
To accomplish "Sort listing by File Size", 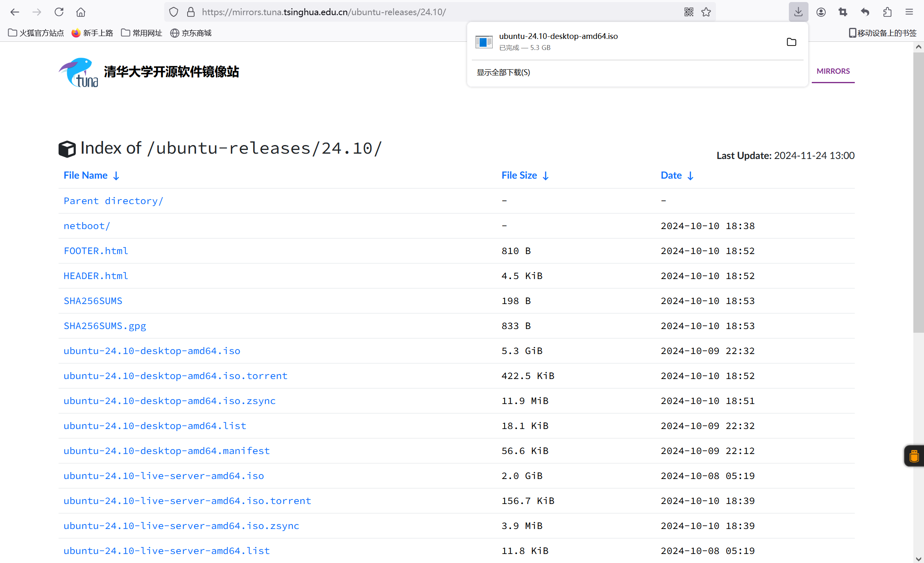I will [525, 175].
